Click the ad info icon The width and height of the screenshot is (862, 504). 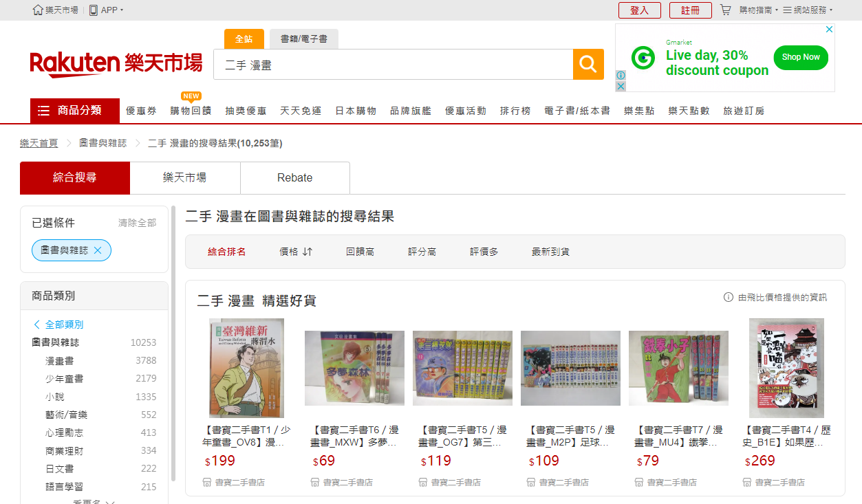[621, 75]
